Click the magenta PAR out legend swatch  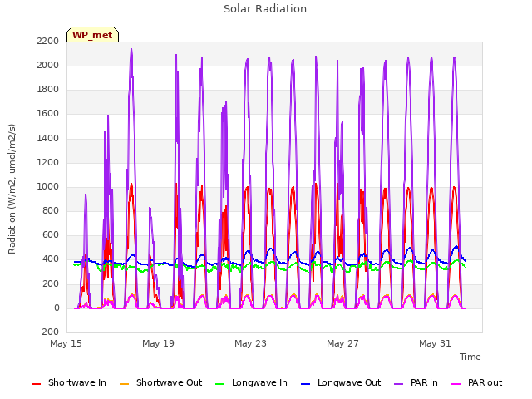point(456,384)
